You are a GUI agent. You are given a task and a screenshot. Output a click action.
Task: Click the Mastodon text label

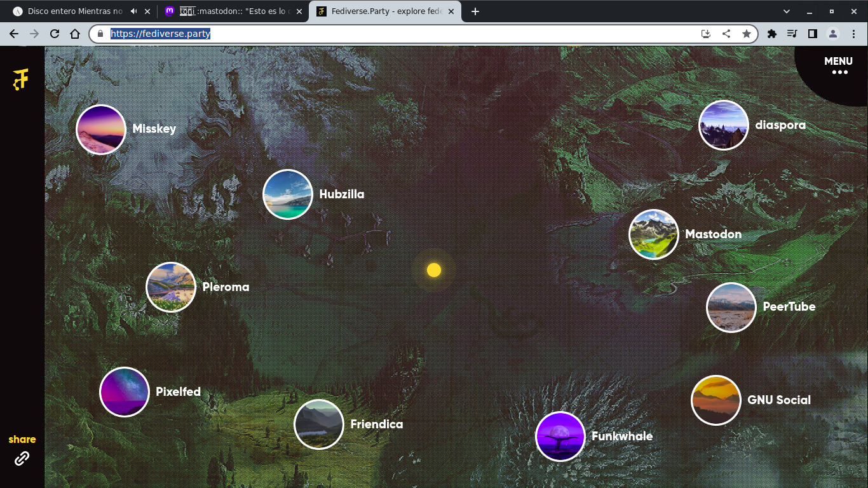click(x=713, y=234)
